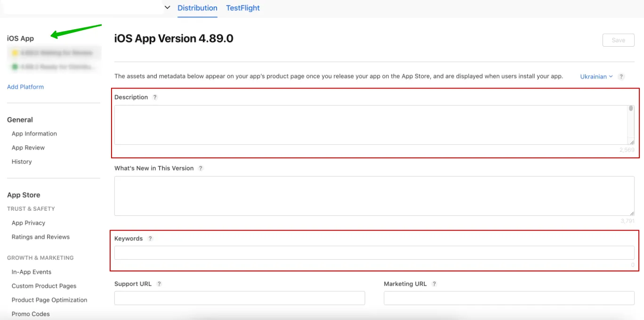Switch to the TestFlight tab

click(243, 8)
